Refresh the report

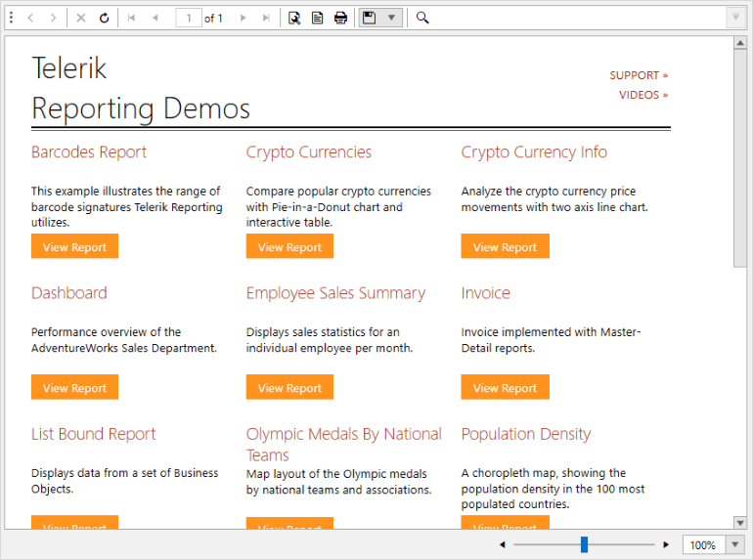[104, 18]
